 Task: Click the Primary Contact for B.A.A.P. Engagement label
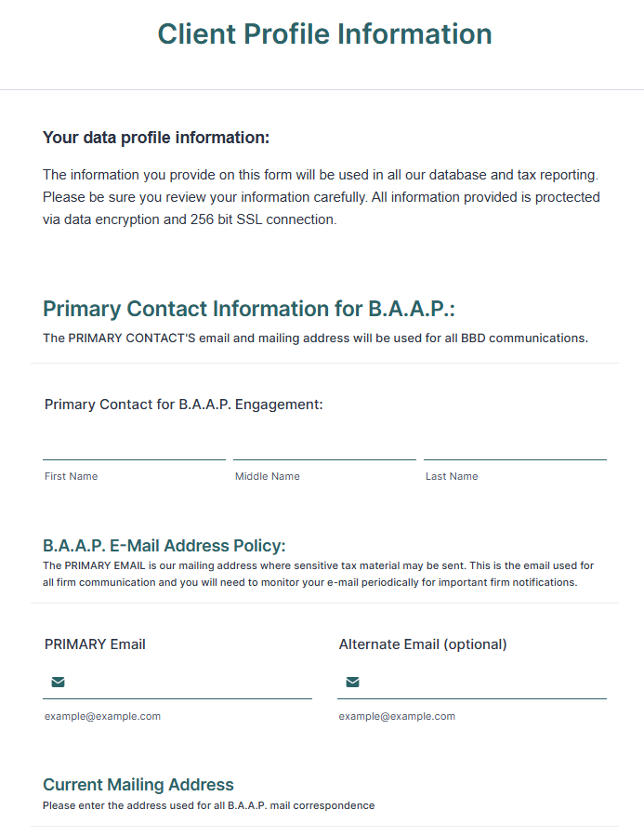[x=183, y=405]
